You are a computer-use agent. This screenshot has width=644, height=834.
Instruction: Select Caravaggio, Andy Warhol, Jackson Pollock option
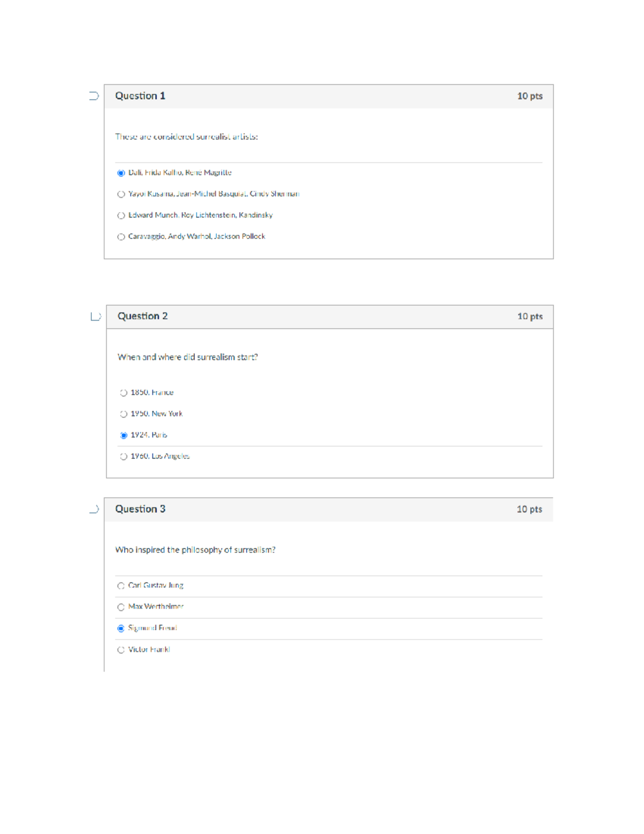121,237
